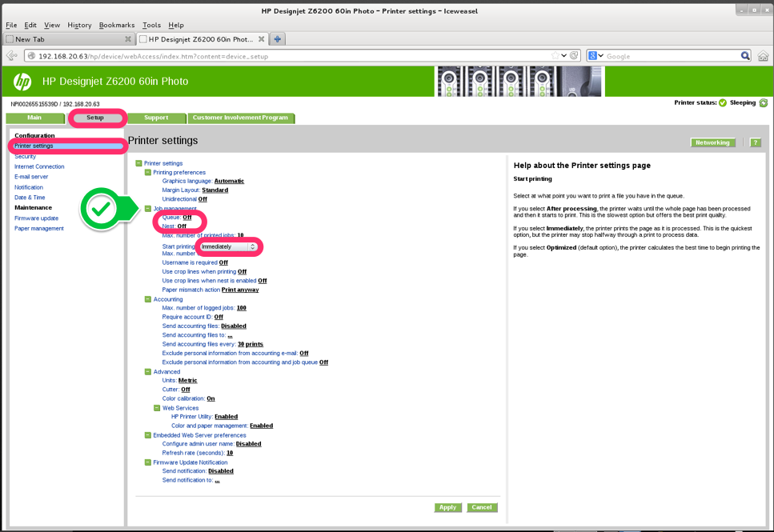Open the Bookmarks menu

tap(117, 25)
